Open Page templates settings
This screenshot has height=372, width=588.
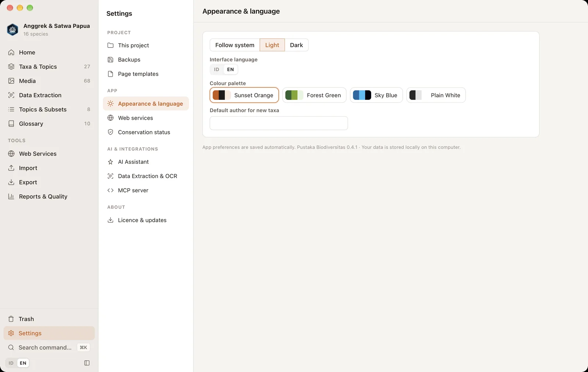[x=146, y=74]
